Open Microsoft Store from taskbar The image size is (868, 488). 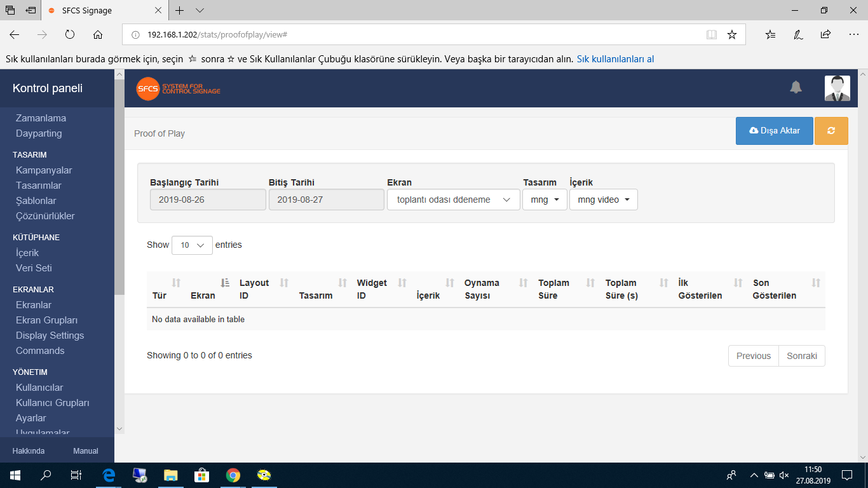202,475
